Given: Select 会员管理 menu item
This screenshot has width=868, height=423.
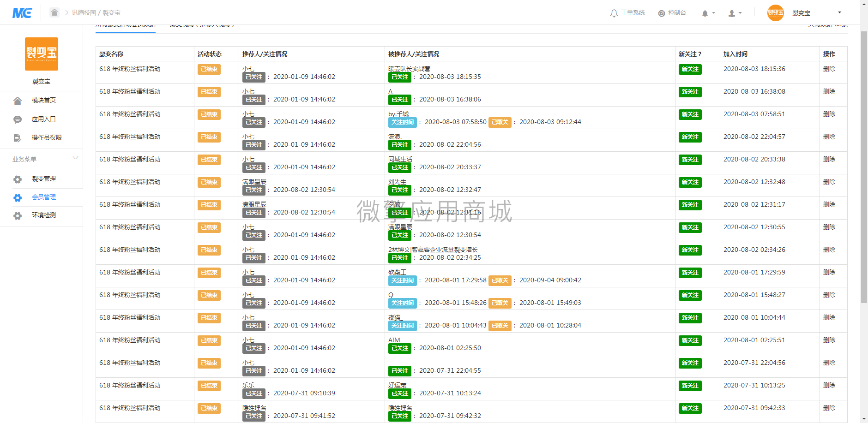Looking at the screenshot, I should [x=44, y=197].
